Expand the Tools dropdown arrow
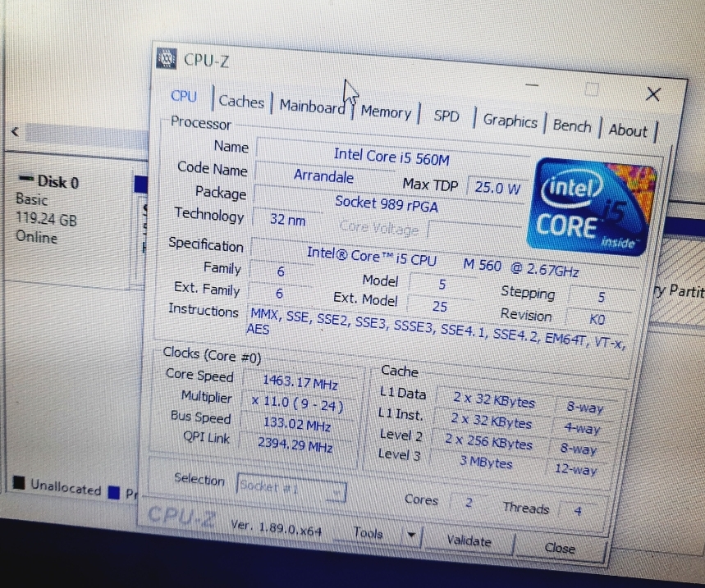 [x=411, y=536]
